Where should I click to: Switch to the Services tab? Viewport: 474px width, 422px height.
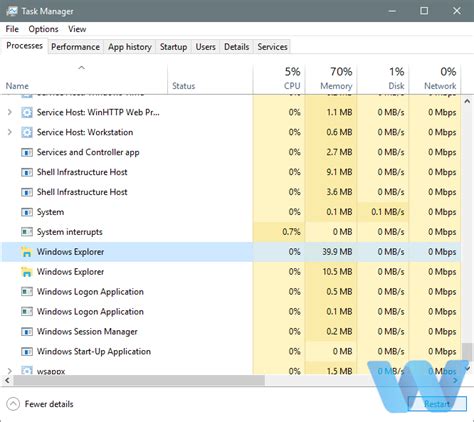(x=272, y=47)
